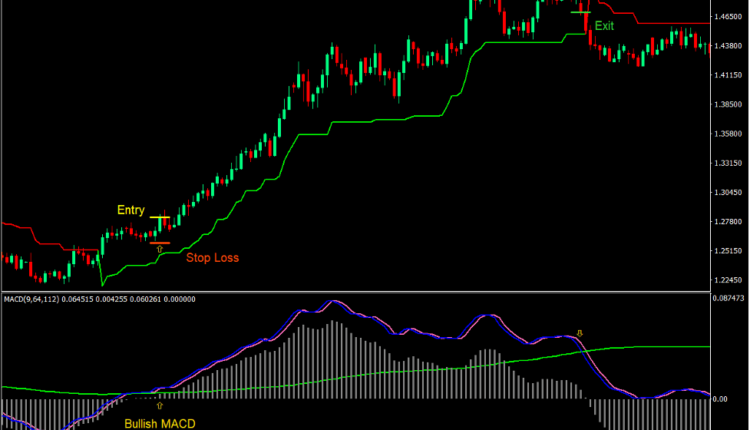Click the 1.22450 price axis label
The height and width of the screenshot is (430, 750).
(729, 280)
